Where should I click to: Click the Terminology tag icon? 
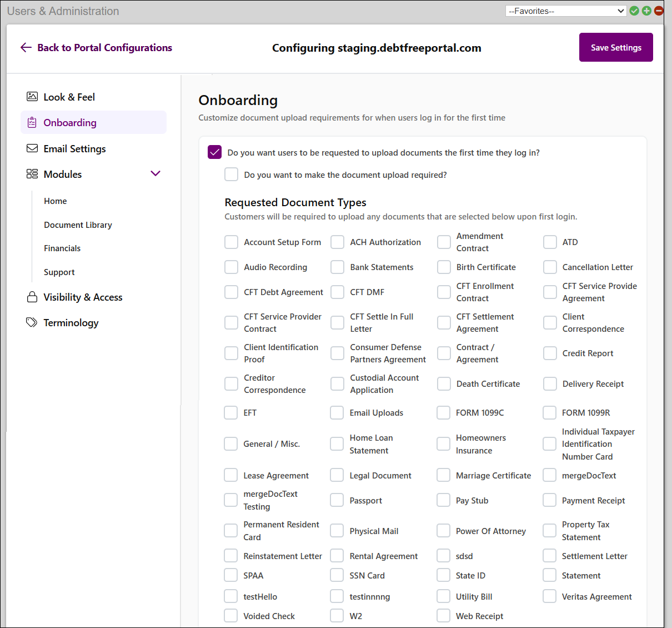point(32,322)
